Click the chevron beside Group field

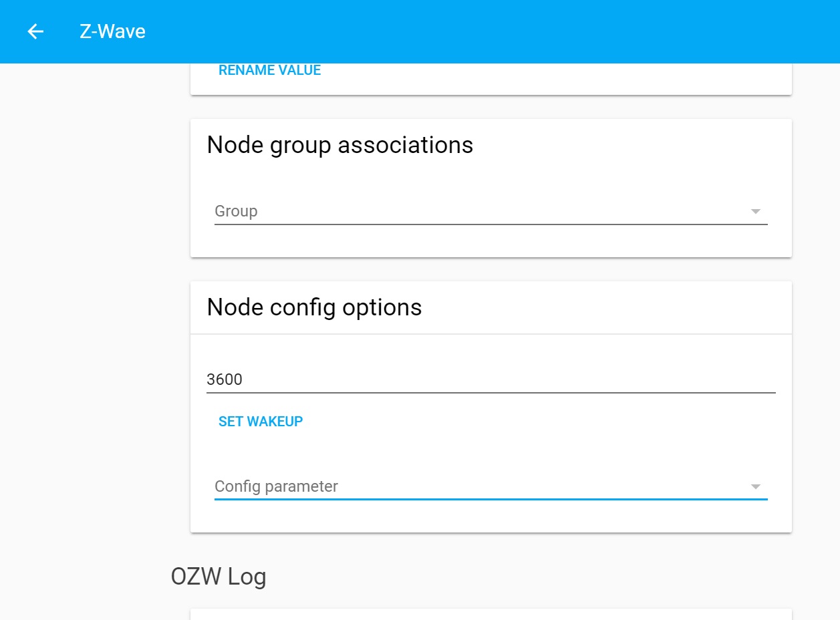point(754,211)
